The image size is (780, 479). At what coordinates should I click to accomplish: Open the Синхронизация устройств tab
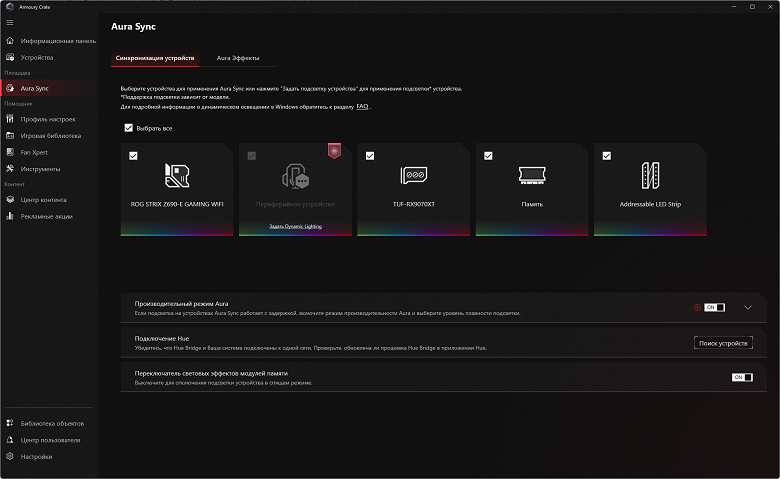click(x=155, y=58)
